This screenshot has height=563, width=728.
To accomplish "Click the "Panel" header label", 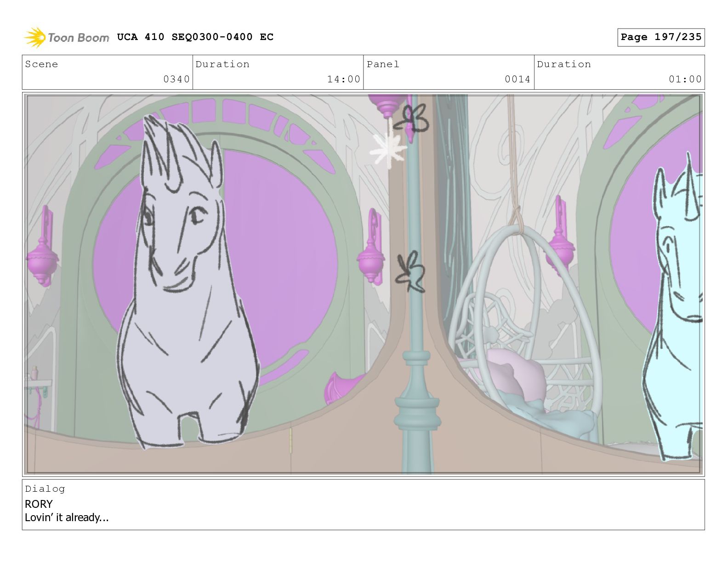I will [383, 64].
